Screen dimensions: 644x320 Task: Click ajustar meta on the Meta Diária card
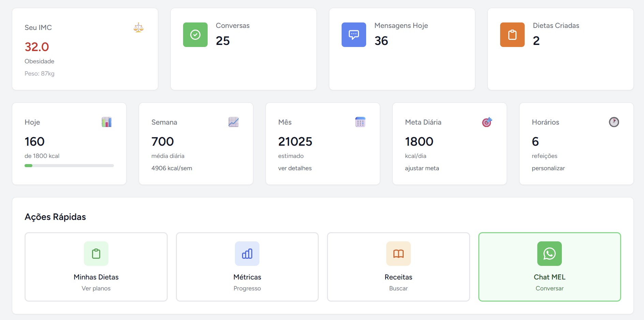tap(422, 168)
